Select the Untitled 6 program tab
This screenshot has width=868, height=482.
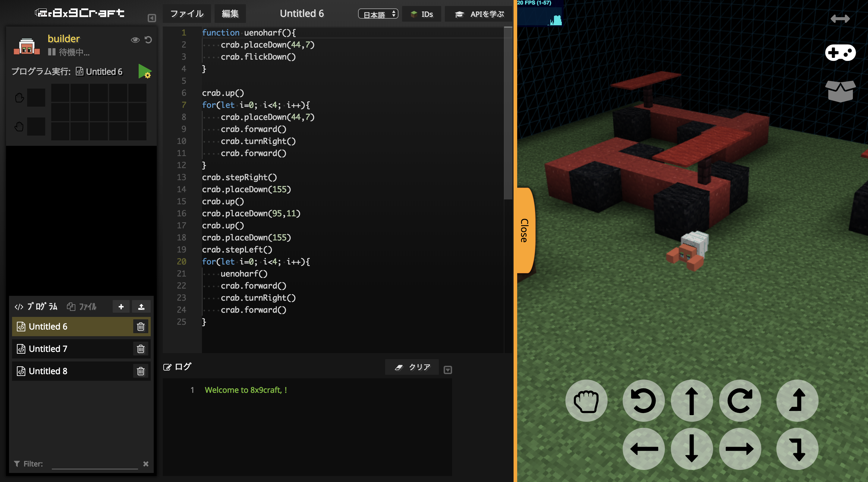[x=71, y=326]
